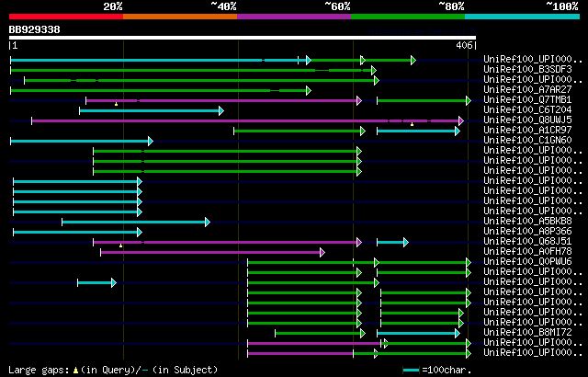Click the Large gaps legend text
Image resolution: width=588 pixels, height=377 pixels.
pyautogui.click(x=40, y=370)
